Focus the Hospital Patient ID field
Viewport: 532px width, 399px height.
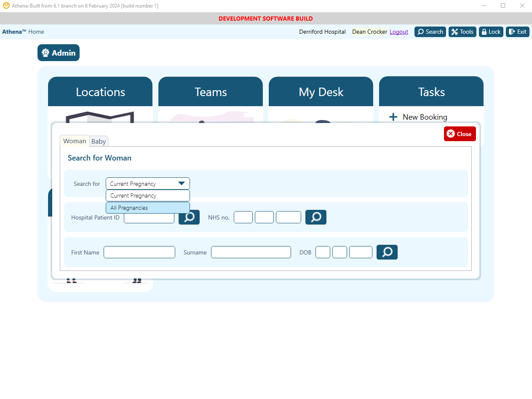point(149,218)
